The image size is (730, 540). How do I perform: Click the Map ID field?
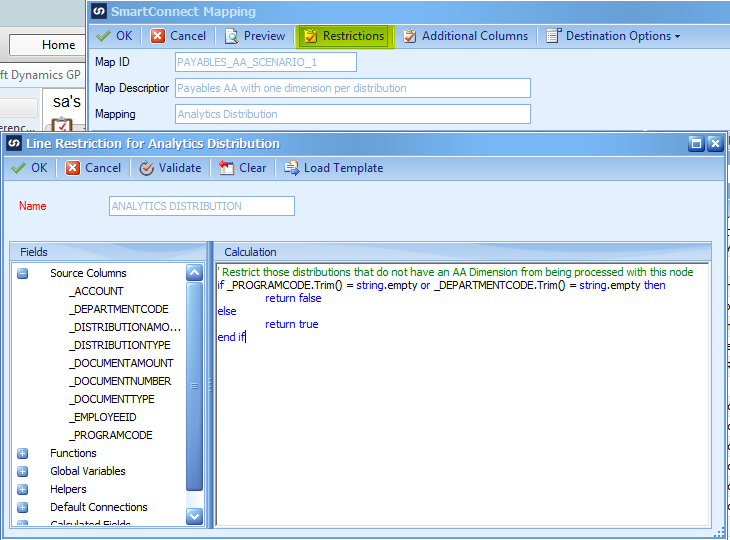pos(266,62)
